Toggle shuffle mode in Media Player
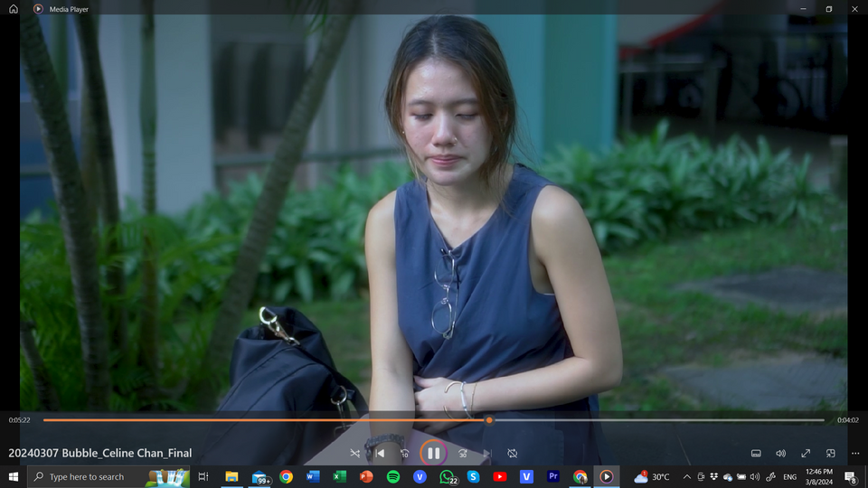Screen dimensions: 868x488 point(354,454)
